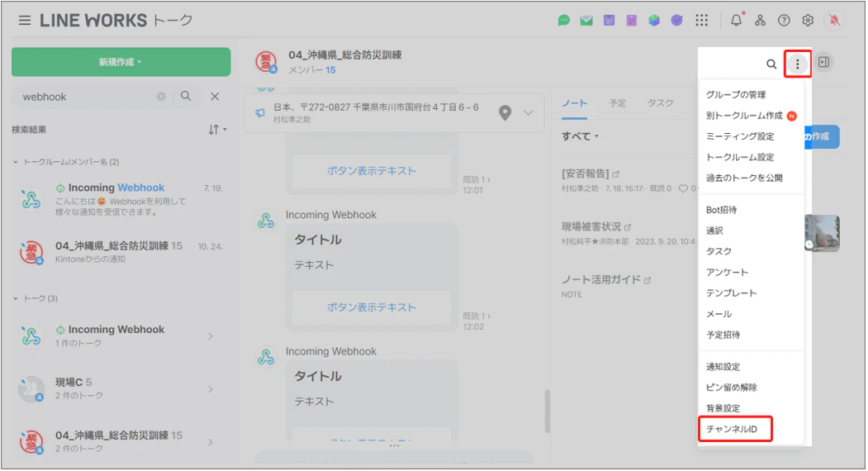Screen dimensions: 868x471
Task: Open the Mail service icon
Action: (x=586, y=21)
